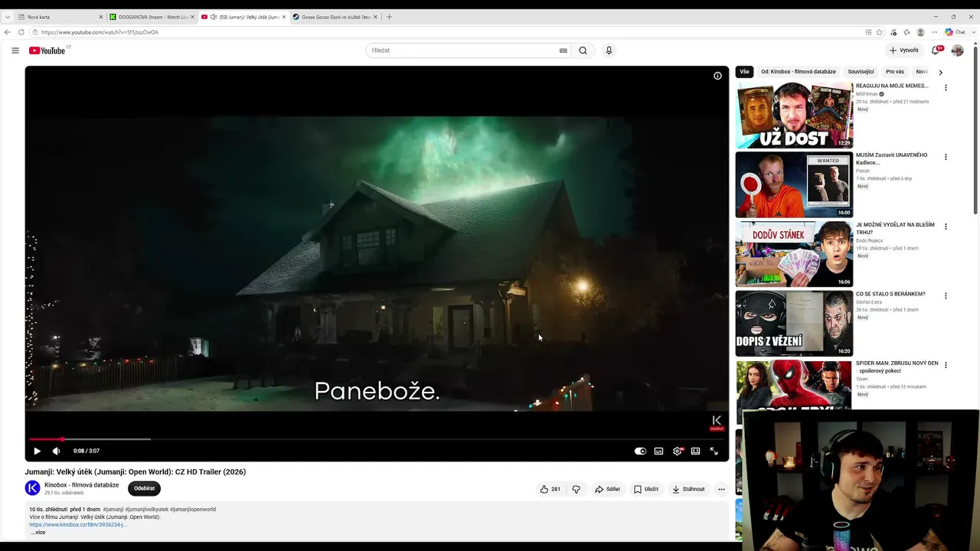Go back with the browser back arrow
The height and width of the screenshot is (551, 980).
pyautogui.click(x=8, y=32)
